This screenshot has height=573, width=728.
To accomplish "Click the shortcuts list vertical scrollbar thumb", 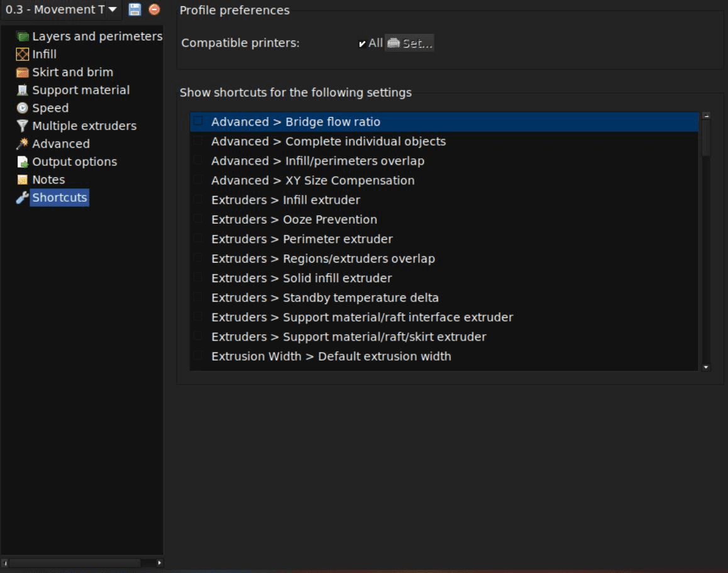I will [706, 138].
